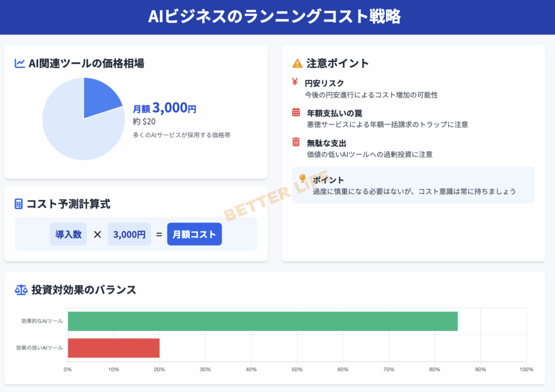The height and width of the screenshot is (392, 555).
Task: Click the orange warning triangle icon
Action: (x=297, y=63)
